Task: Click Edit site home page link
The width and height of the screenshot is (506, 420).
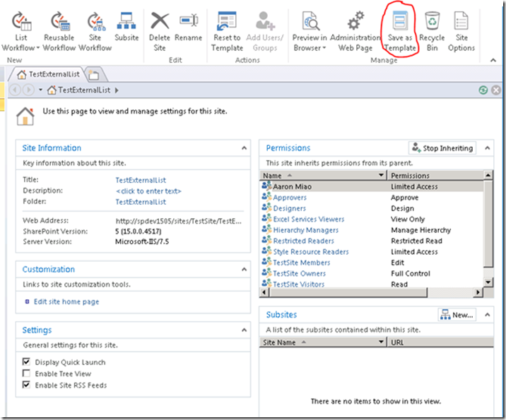Action: coord(66,301)
